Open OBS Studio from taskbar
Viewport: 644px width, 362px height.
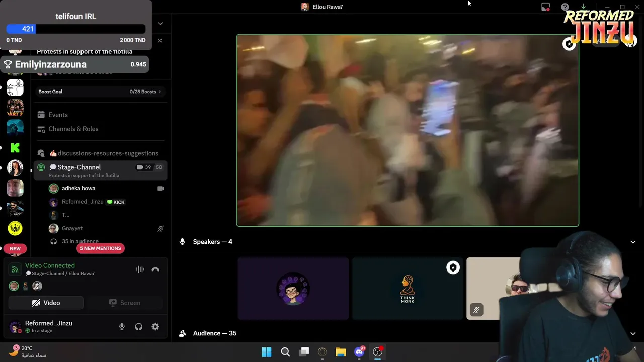pos(377,352)
